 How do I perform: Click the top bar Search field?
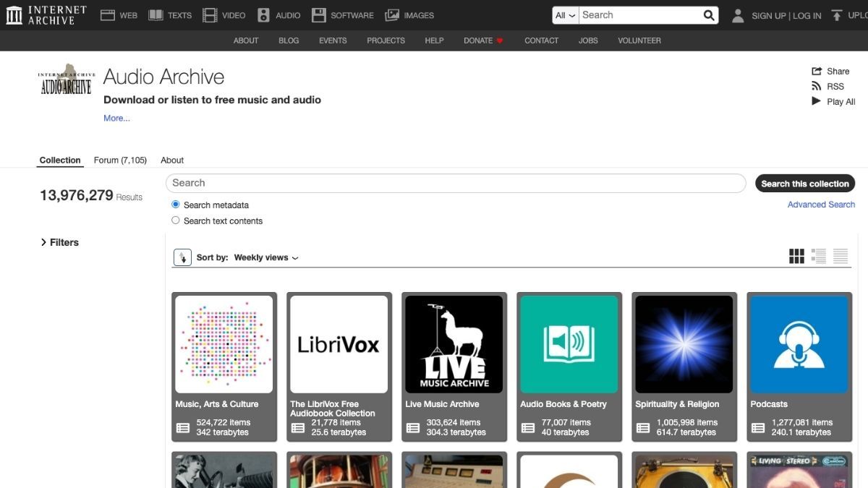[640, 15]
